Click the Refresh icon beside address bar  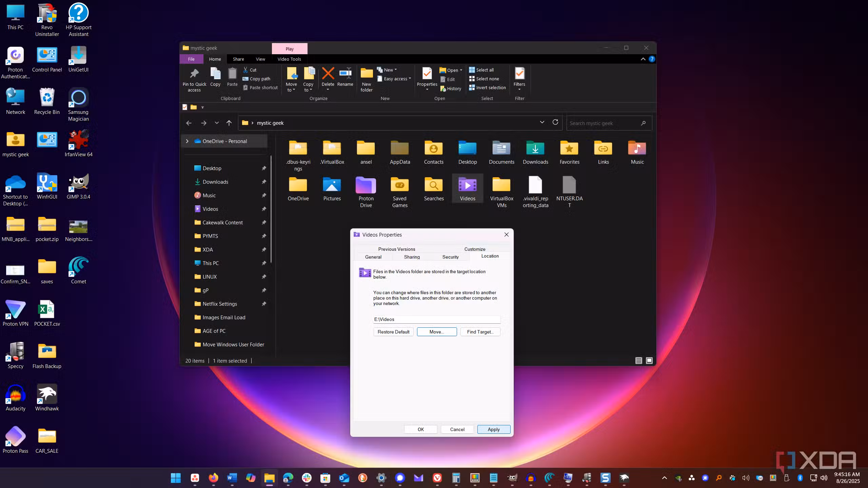tap(555, 122)
